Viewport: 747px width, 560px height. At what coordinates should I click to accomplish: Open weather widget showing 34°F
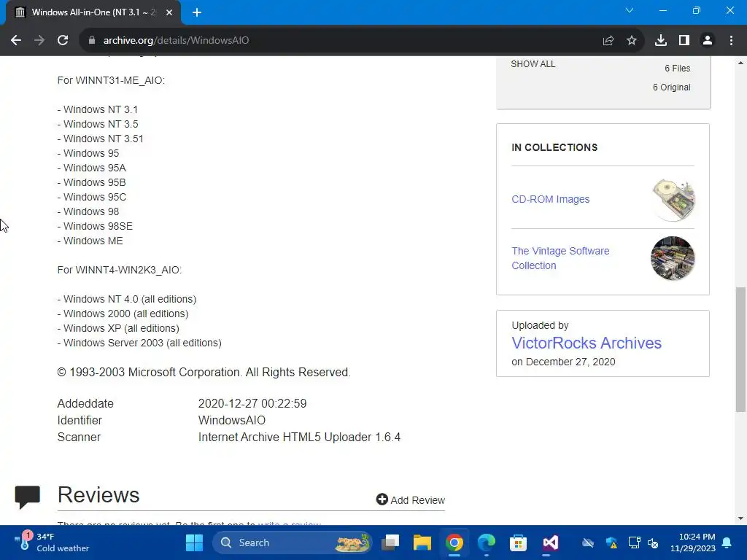[x=52, y=542]
